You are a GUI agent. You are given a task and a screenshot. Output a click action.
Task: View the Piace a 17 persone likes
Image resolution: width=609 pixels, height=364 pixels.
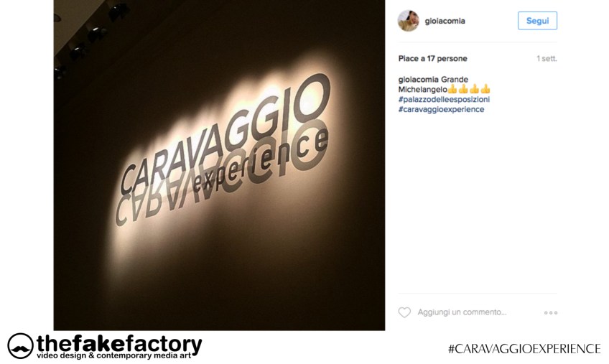pyautogui.click(x=432, y=59)
